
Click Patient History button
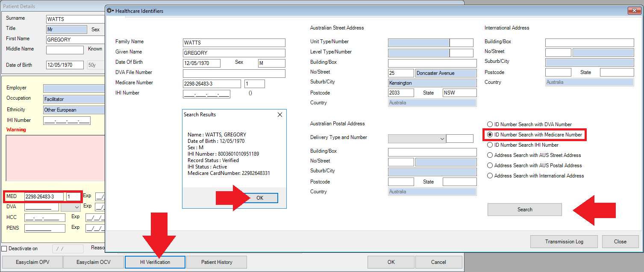(217, 262)
